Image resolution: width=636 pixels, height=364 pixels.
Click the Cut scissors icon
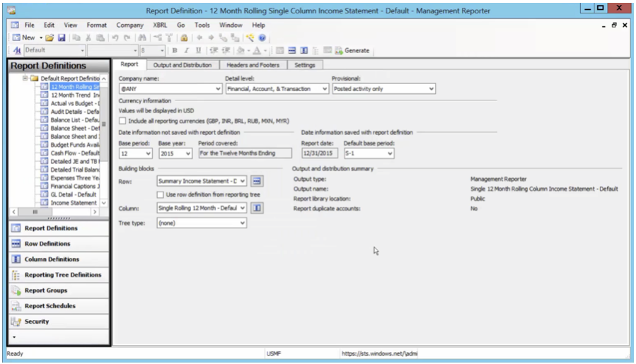(x=88, y=37)
